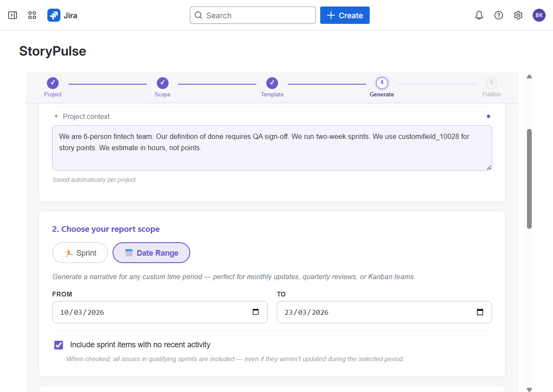Click the scrollbar down arrow
553x392 pixels.
point(529,389)
